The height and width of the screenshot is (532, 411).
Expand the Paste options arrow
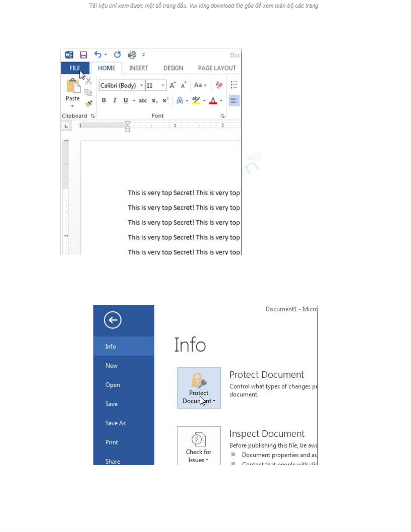tap(72, 106)
